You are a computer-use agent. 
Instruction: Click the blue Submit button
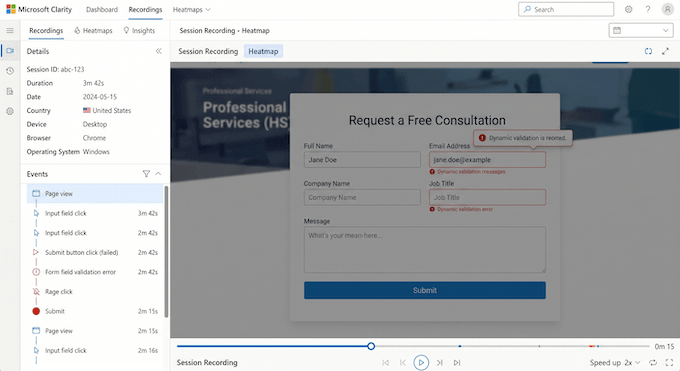(x=425, y=290)
